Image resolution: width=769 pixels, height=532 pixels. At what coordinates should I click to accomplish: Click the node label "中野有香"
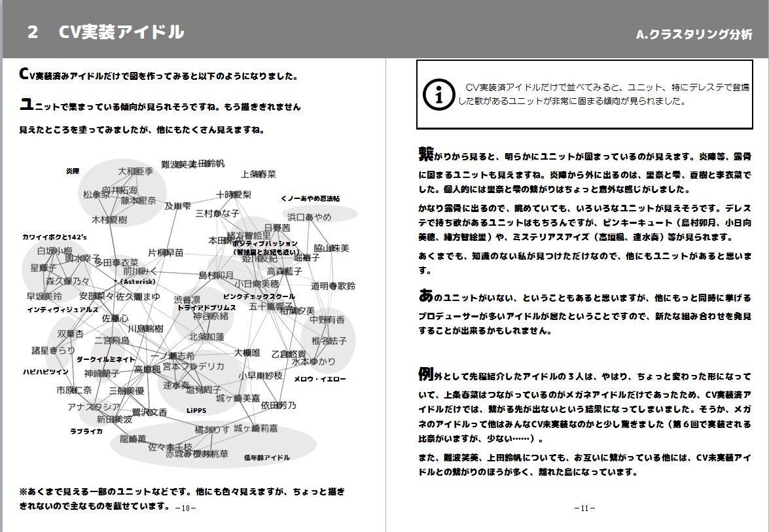(327, 320)
